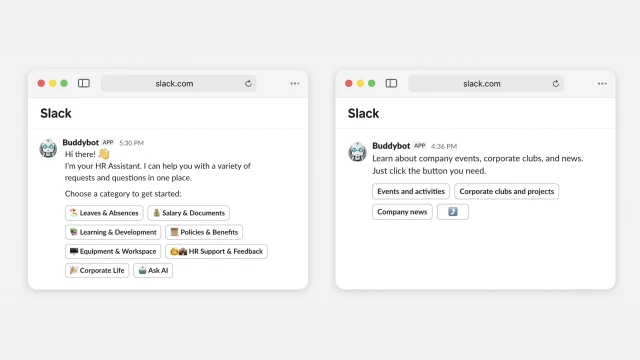This screenshot has width=640, height=360.
Task: Open the three-dots menu in left window
Action: [x=295, y=84]
